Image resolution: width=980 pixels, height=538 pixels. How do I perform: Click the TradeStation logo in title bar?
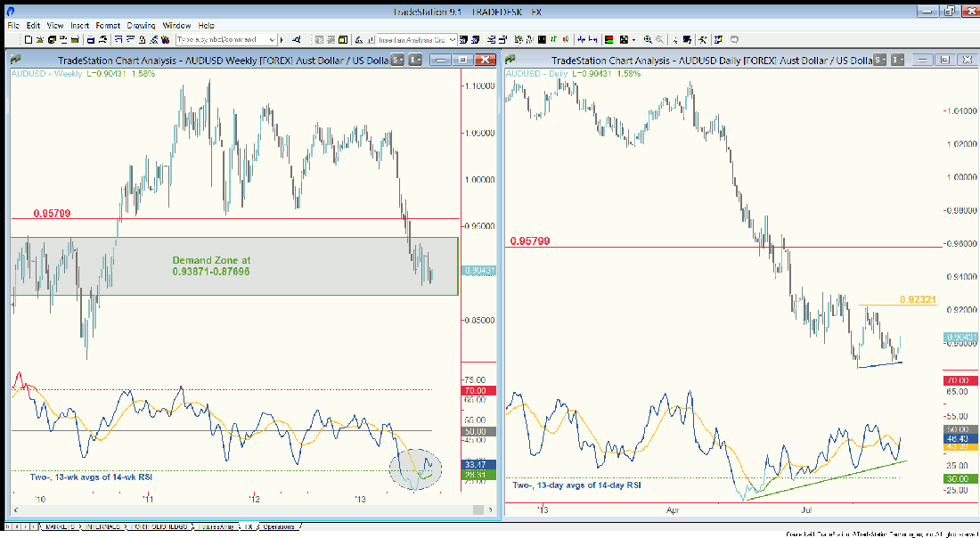coord(7,12)
